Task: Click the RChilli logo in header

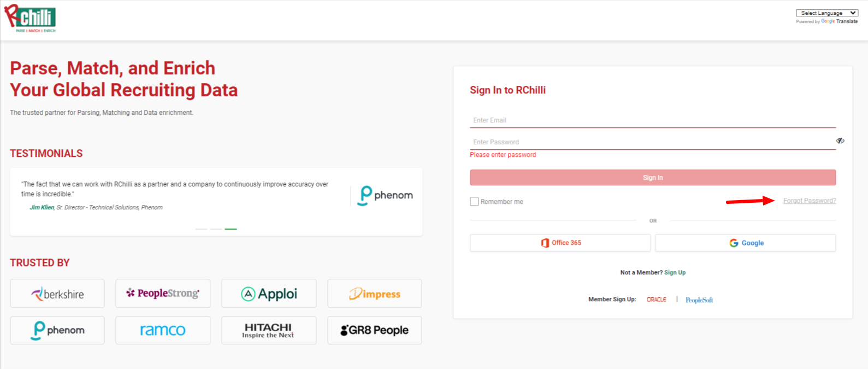Action: (30, 19)
